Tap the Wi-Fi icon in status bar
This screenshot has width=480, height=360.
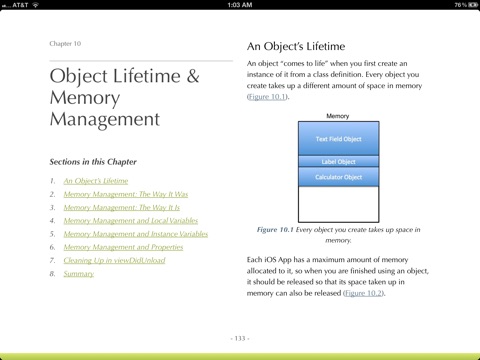click(x=35, y=5)
